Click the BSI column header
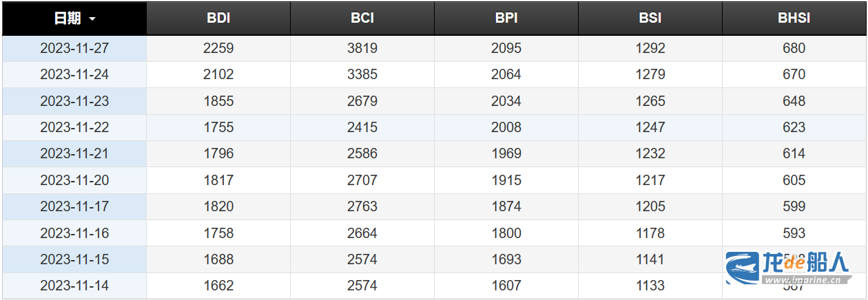Screen dimensions: 868x300 (650, 19)
